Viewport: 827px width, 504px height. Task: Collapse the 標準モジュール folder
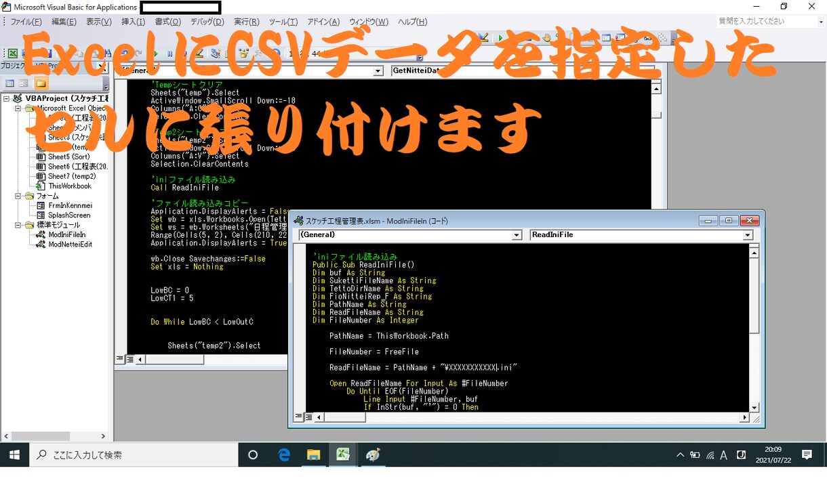point(18,225)
